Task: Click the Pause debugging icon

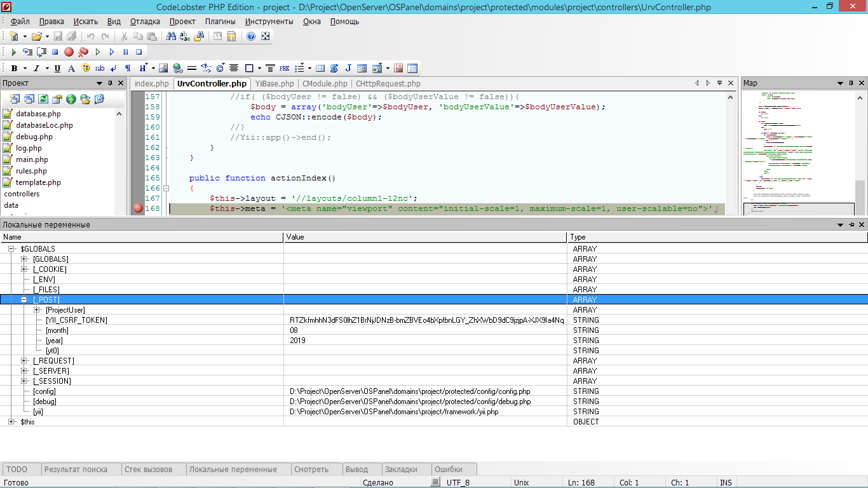Action: 125,52
